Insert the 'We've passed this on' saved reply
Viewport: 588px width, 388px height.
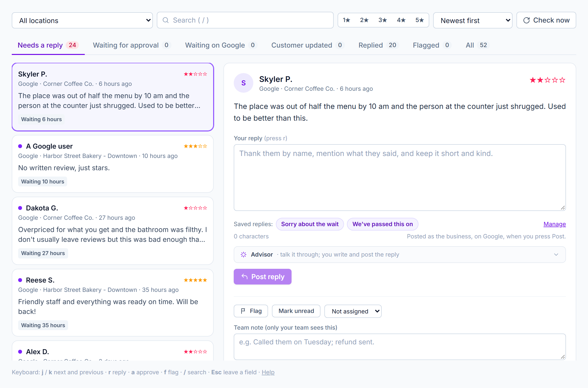382,224
